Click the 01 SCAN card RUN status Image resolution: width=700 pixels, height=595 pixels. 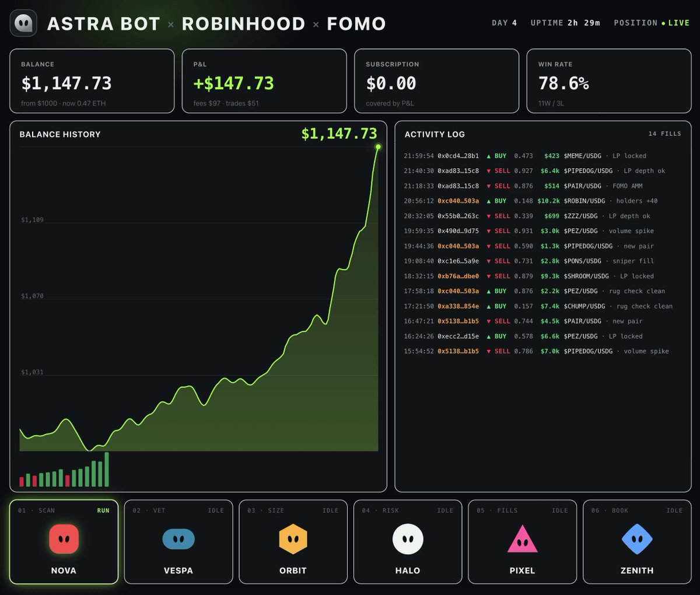click(103, 510)
